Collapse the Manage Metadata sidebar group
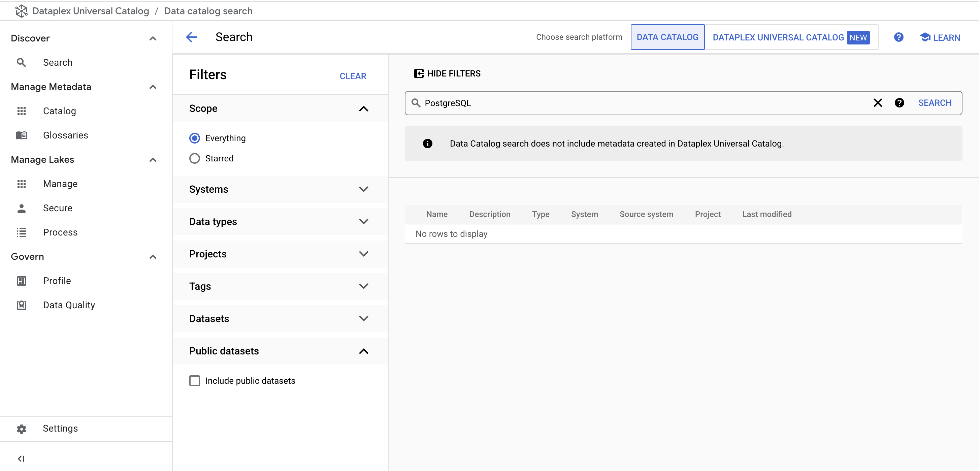The height and width of the screenshot is (471, 980). (x=153, y=87)
